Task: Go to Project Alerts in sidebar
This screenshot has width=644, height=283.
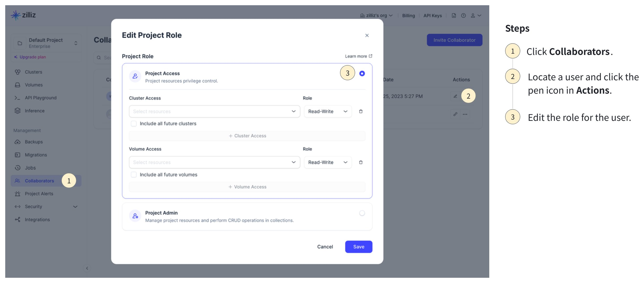Action: point(39,194)
